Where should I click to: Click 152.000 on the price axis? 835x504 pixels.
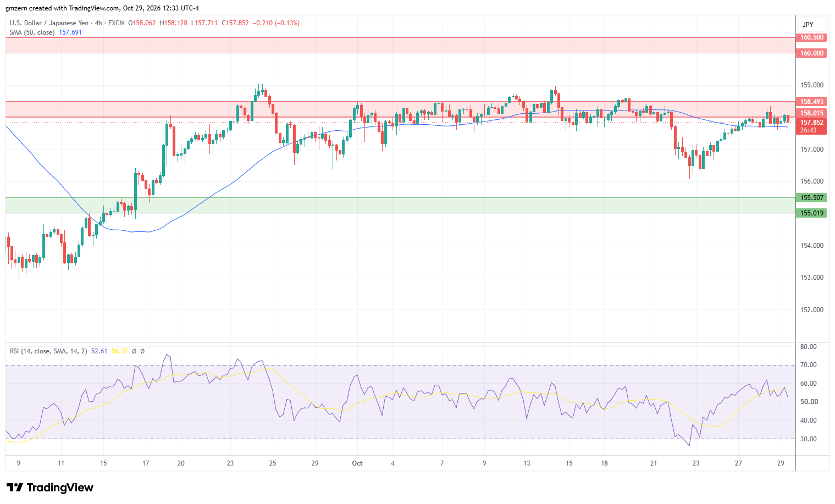coord(812,310)
